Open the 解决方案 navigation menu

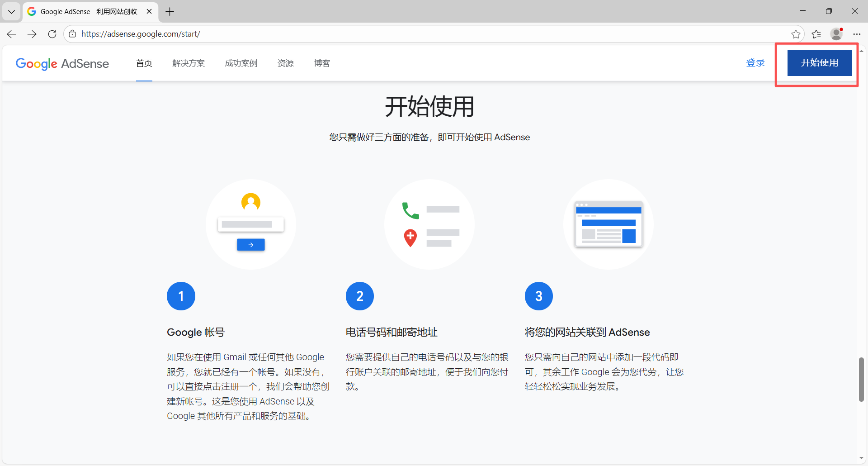[189, 63]
